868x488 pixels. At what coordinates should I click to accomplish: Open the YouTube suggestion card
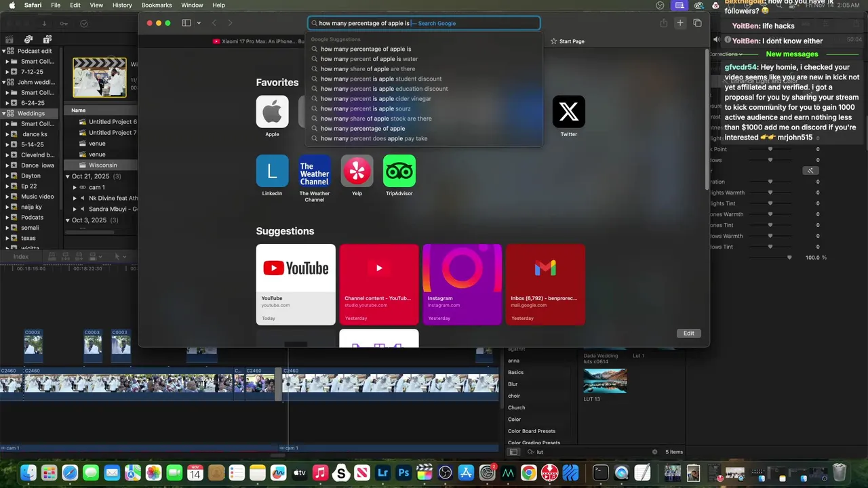tap(296, 285)
